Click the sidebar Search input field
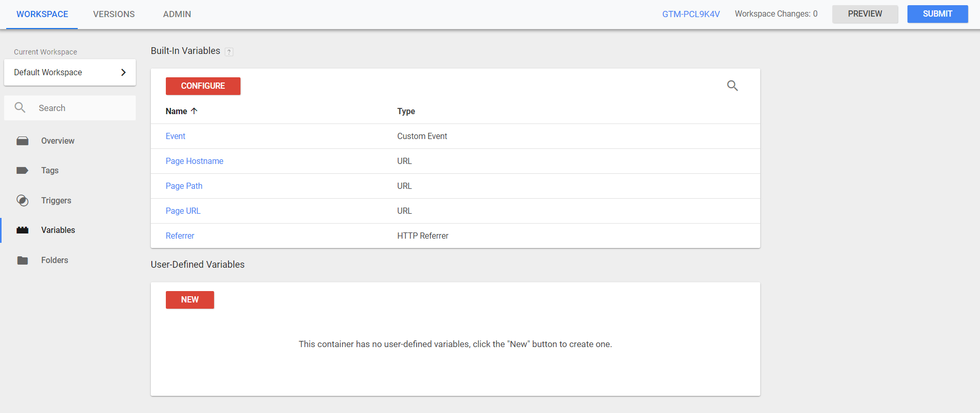This screenshot has height=413, width=980. point(83,108)
